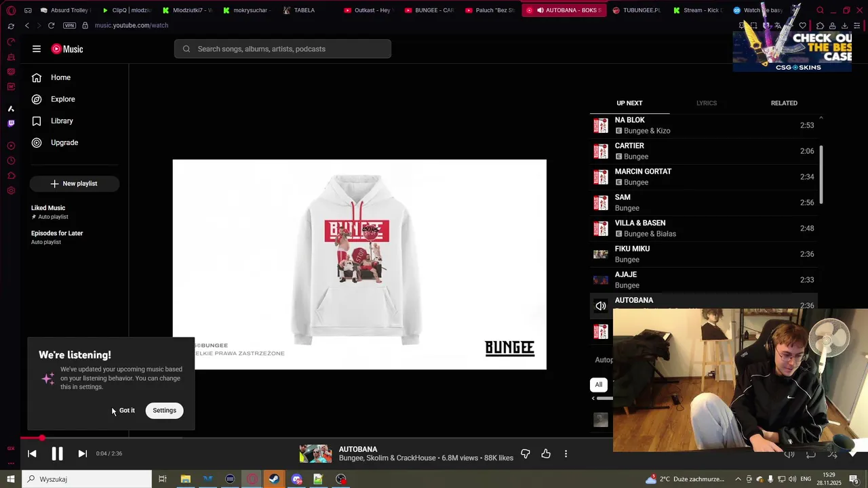Play CARTIER from the queue
The width and height of the screenshot is (868, 488).
[x=703, y=151]
